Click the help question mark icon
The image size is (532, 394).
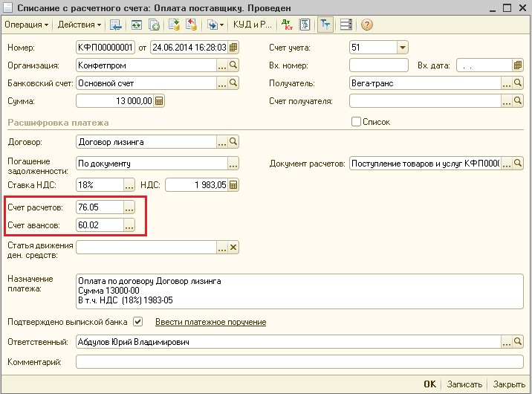(366, 25)
